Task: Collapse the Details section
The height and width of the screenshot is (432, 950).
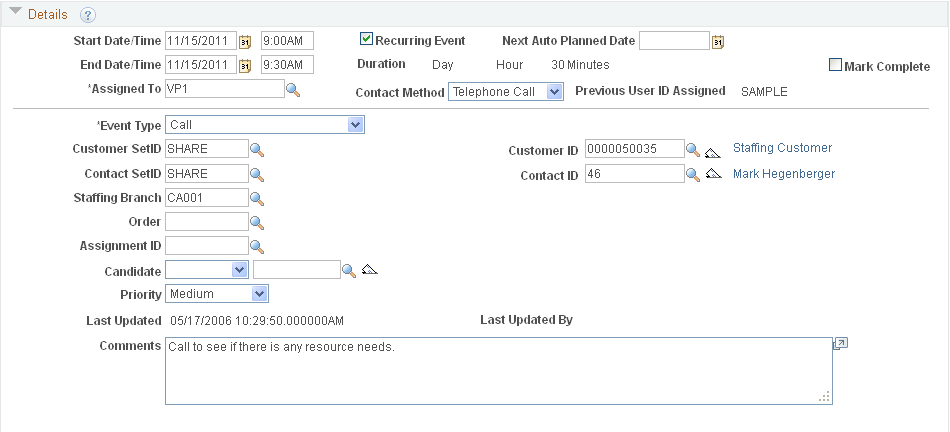Action: click(15, 13)
